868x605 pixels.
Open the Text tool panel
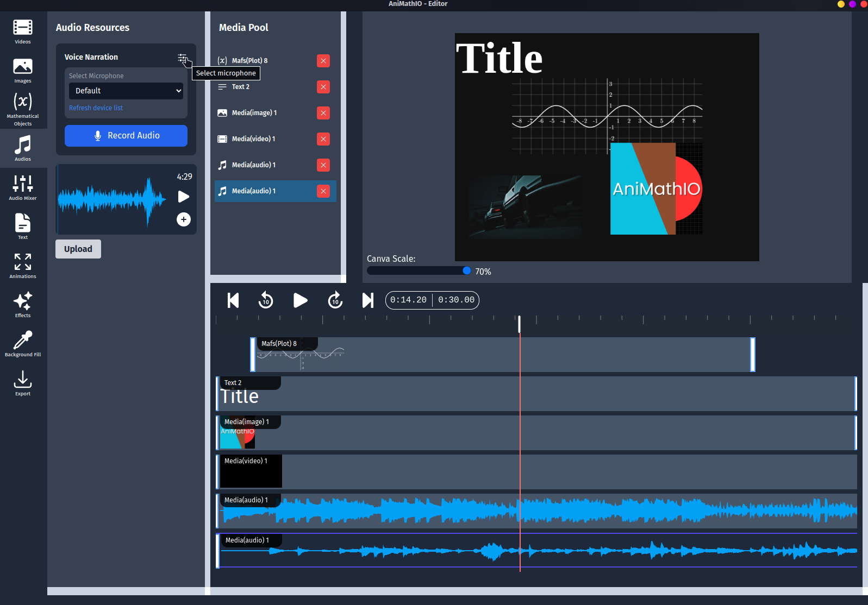(23, 226)
